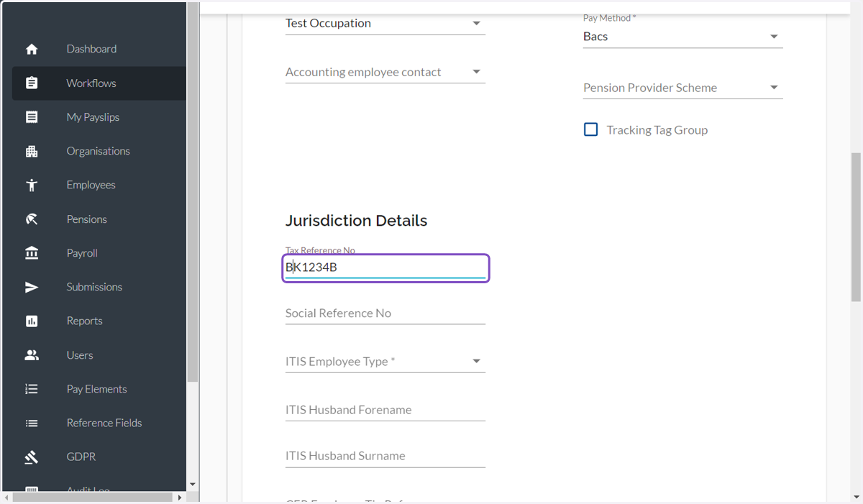Image resolution: width=863 pixels, height=504 pixels.
Task: Click the sidebar scroll down arrow
Action: click(x=192, y=485)
